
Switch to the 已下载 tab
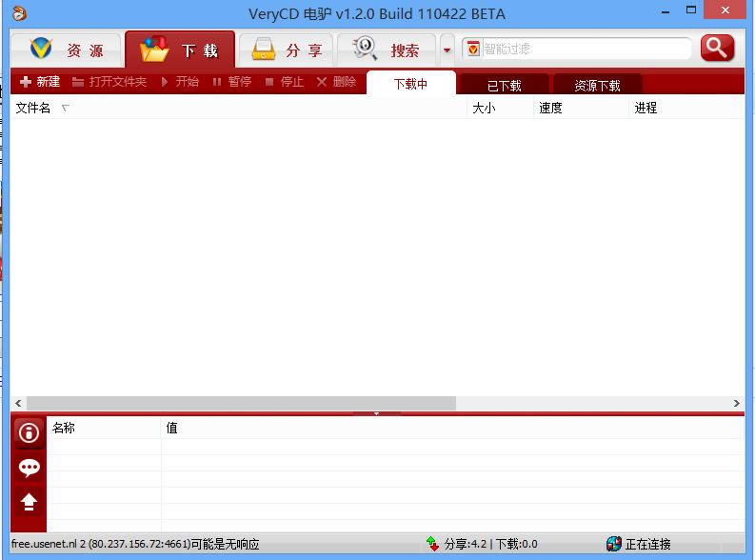click(505, 85)
